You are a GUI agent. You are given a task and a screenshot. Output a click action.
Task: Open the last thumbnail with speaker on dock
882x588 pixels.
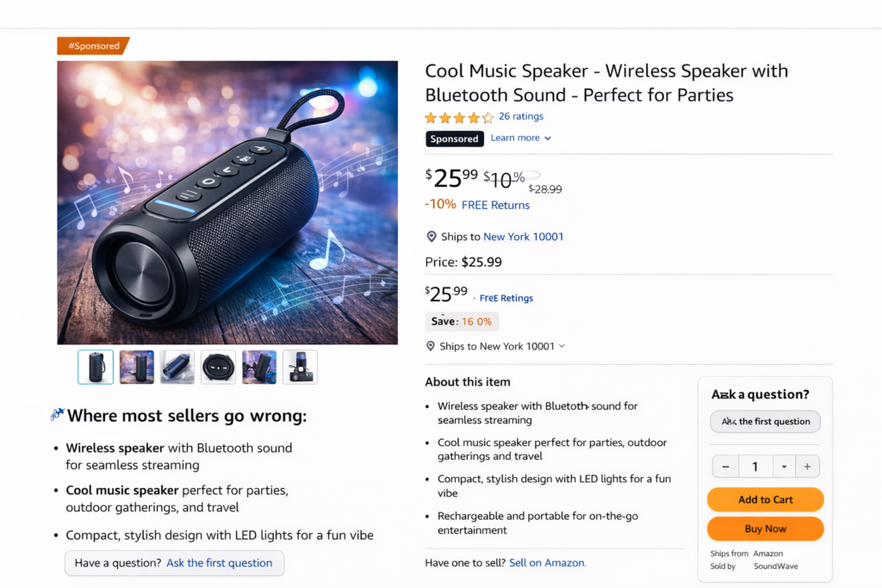coord(300,367)
